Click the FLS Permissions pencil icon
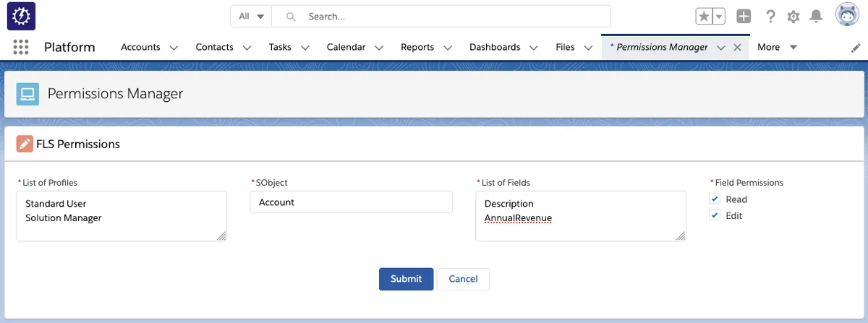868x323 pixels. (x=25, y=144)
